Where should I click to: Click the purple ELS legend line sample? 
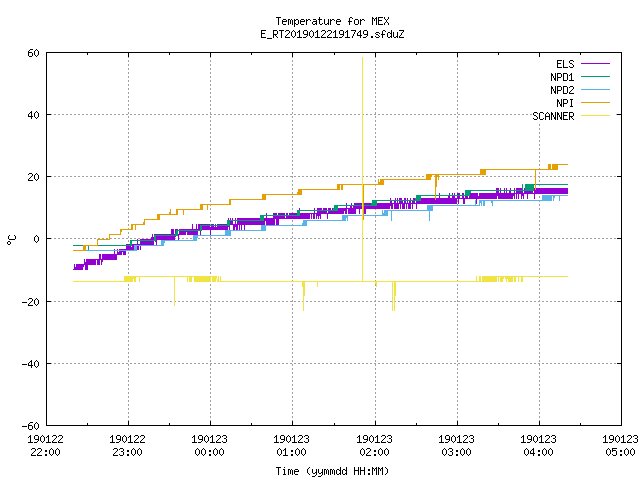(595, 64)
